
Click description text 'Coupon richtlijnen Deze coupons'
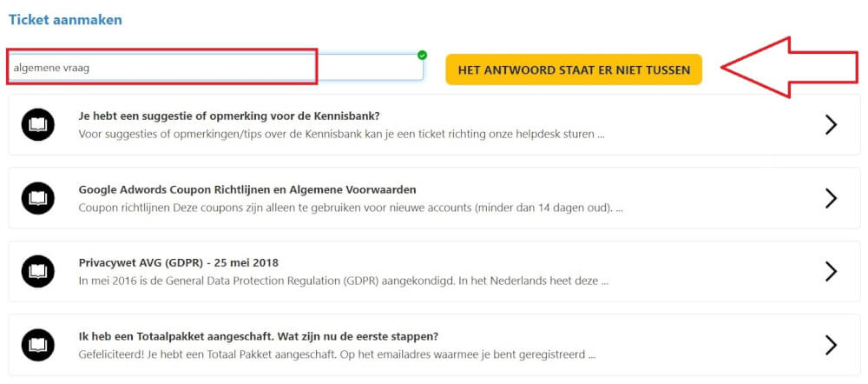[351, 208]
